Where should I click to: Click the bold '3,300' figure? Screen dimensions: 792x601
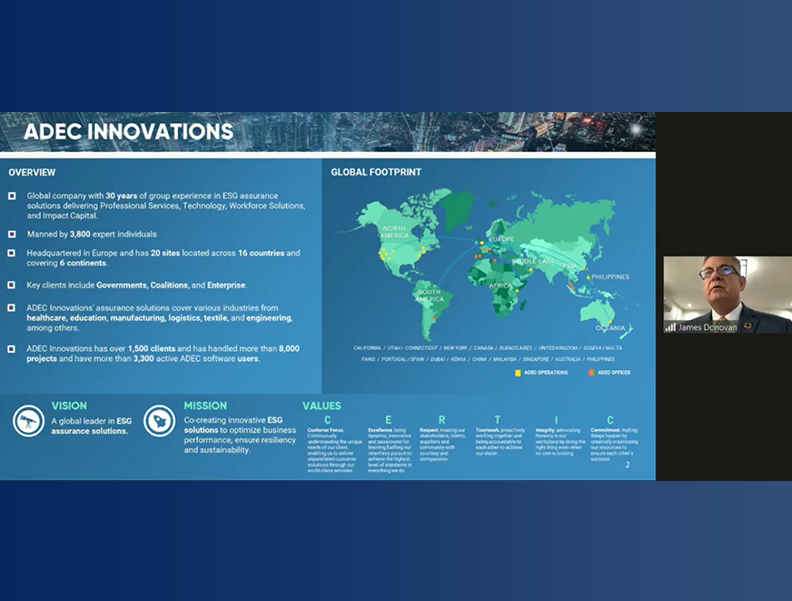[143, 359]
